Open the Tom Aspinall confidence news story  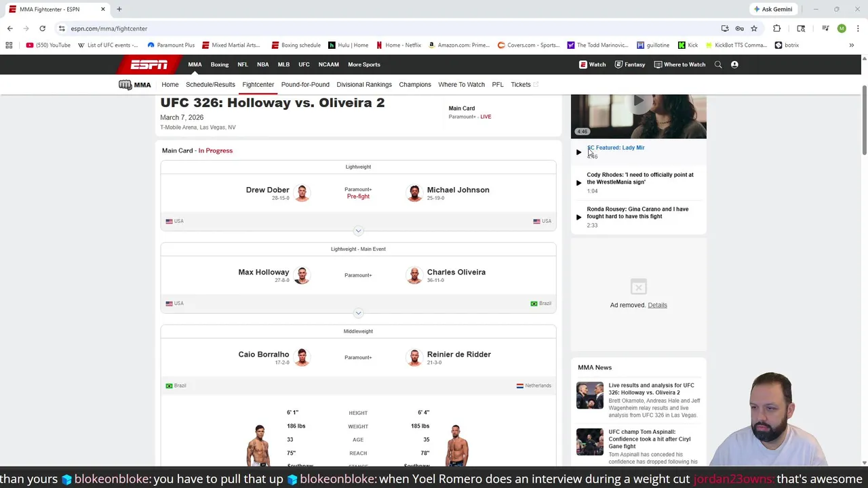649,439
